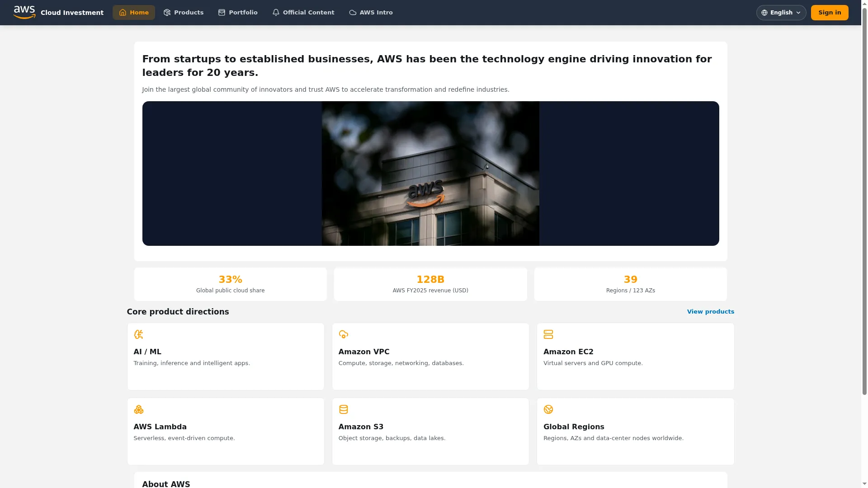The height and width of the screenshot is (488, 868).
Task: Follow the View products link
Action: pos(711,312)
